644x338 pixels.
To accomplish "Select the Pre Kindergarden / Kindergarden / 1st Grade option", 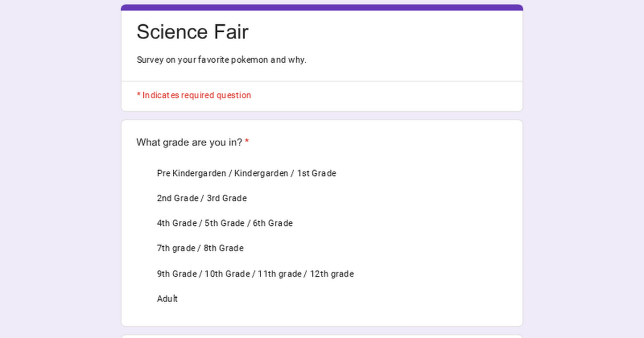I will coord(246,173).
